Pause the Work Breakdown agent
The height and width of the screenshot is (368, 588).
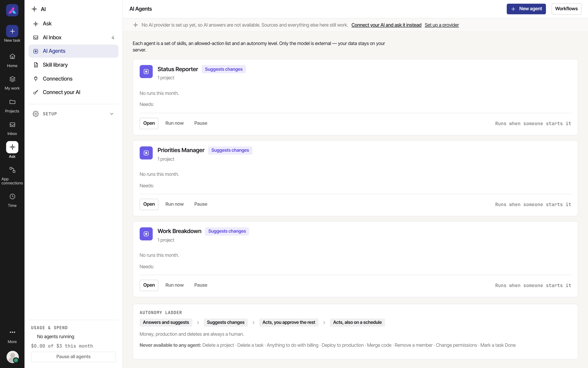tap(201, 285)
